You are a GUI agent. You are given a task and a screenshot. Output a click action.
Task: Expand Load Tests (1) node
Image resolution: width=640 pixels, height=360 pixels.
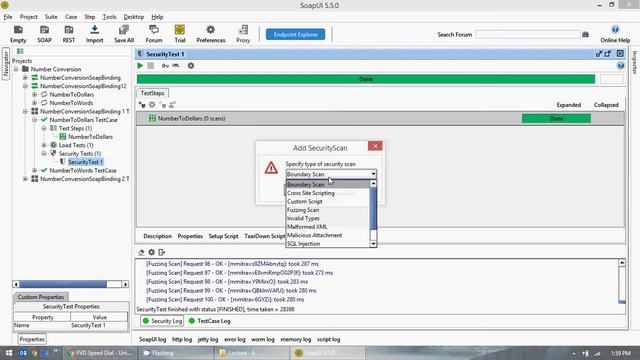tap(44, 145)
